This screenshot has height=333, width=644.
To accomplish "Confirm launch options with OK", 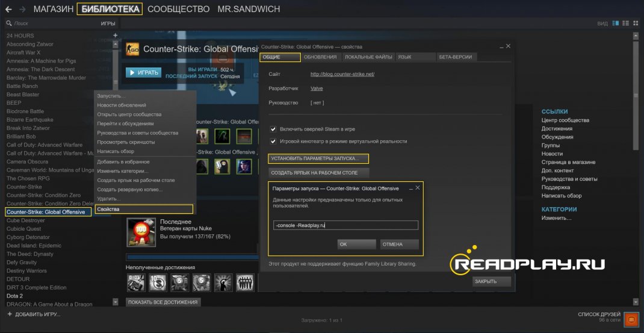I will [x=356, y=244].
